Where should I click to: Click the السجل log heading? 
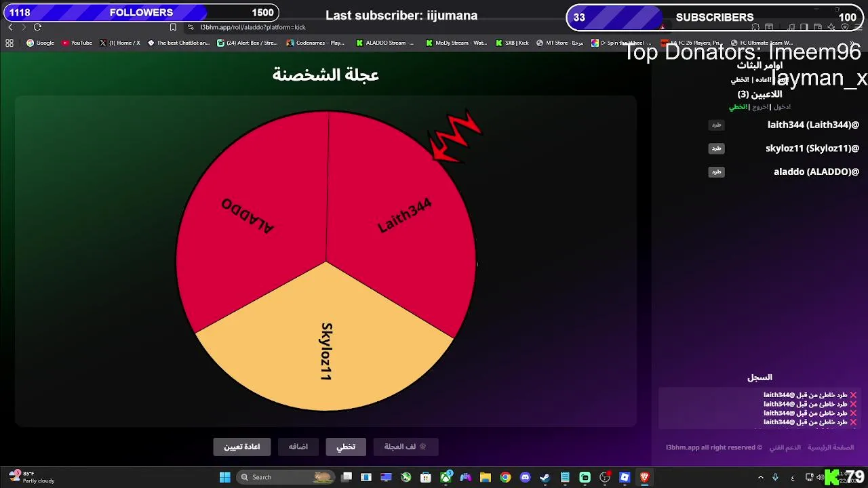[x=759, y=378]
